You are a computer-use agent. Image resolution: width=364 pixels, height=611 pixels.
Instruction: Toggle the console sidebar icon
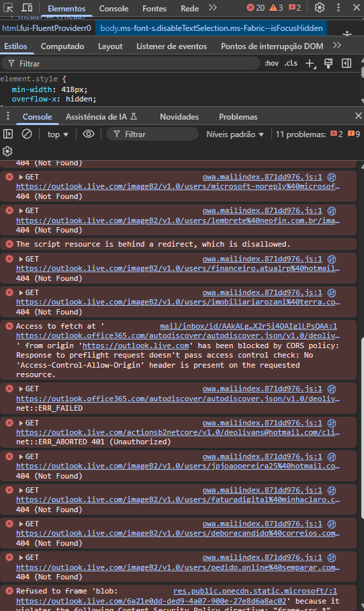coord(8,134)
